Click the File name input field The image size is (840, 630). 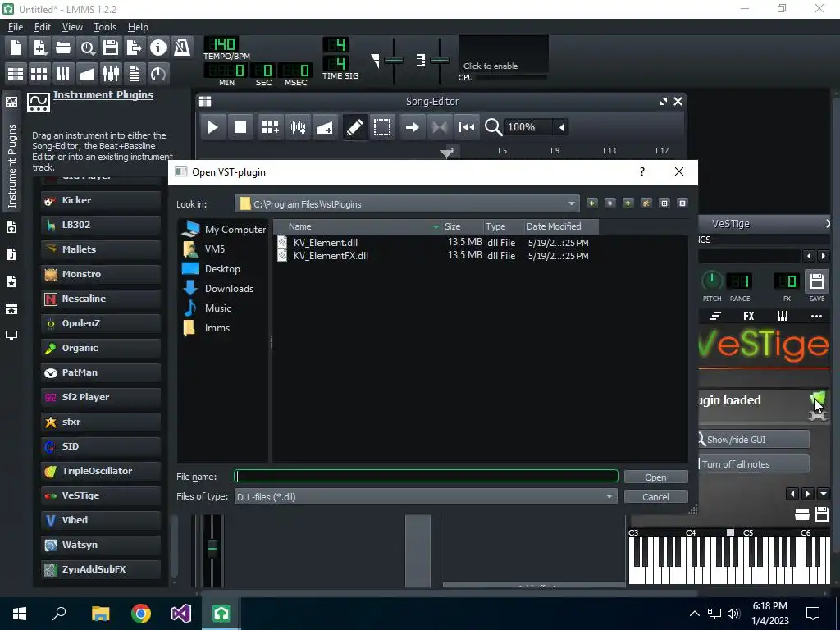pyautogui.click(x=427, y=477)
